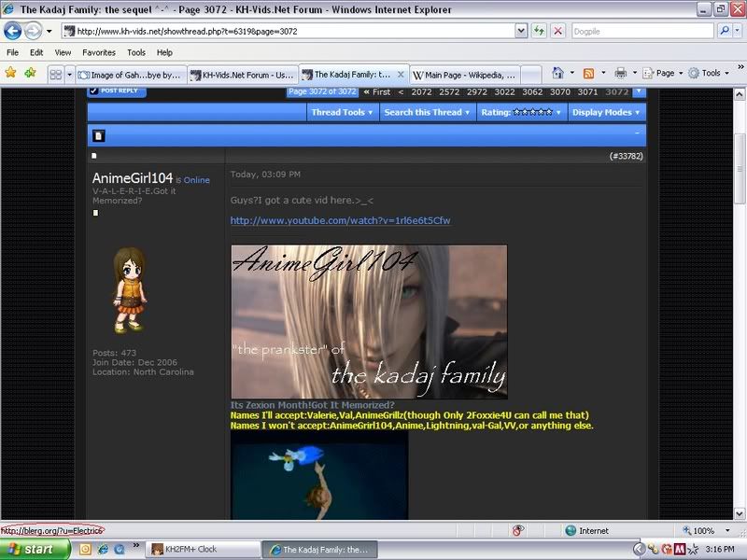Screen dimensions: 747x560
Task: Click the address bar URL field
Action: 289,32
